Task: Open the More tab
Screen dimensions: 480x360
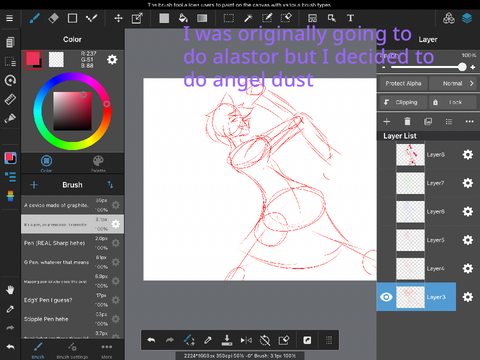Action: tap(107, 350)
